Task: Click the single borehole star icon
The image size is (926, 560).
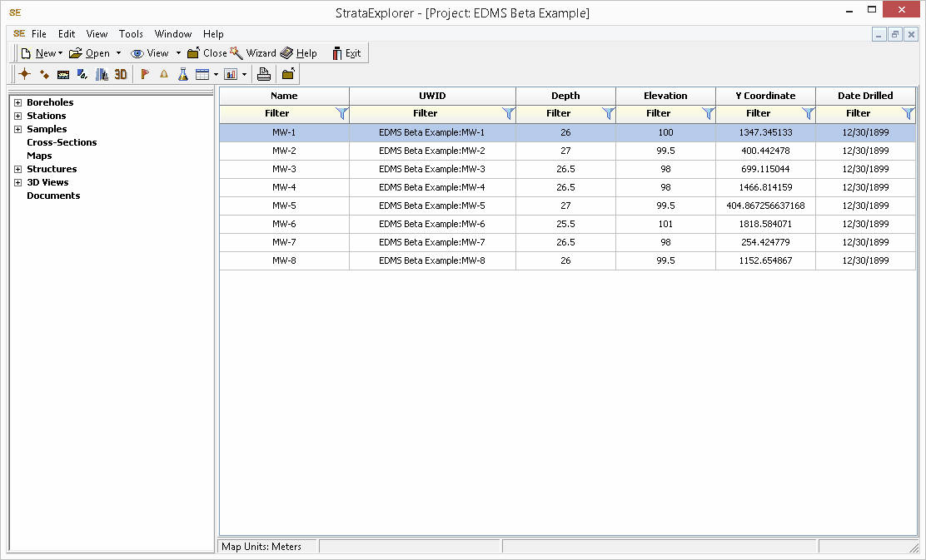Action: coord(25,74)
